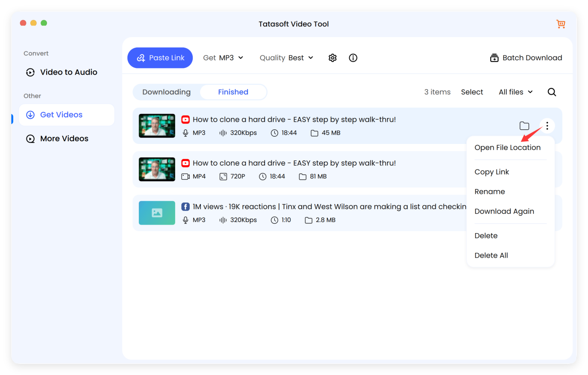Open the More Videos section
The width and height of the screenshot is (588, 375).
64,138
